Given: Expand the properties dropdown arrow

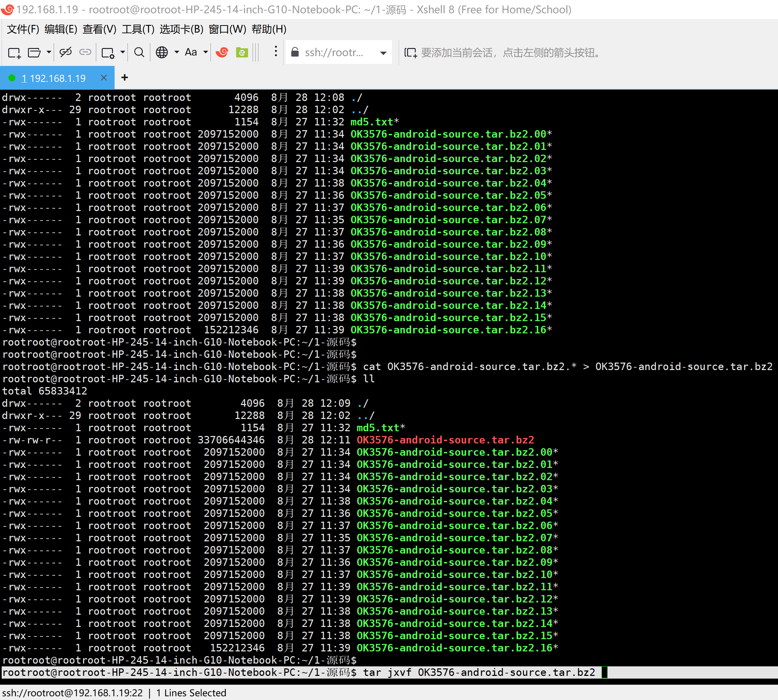Looking at the screenshot, I should (x=122, y=52).
